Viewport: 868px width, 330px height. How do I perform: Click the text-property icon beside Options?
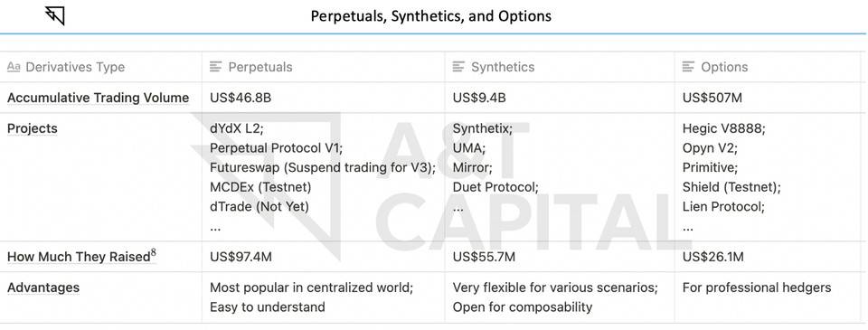pos(688,67)
